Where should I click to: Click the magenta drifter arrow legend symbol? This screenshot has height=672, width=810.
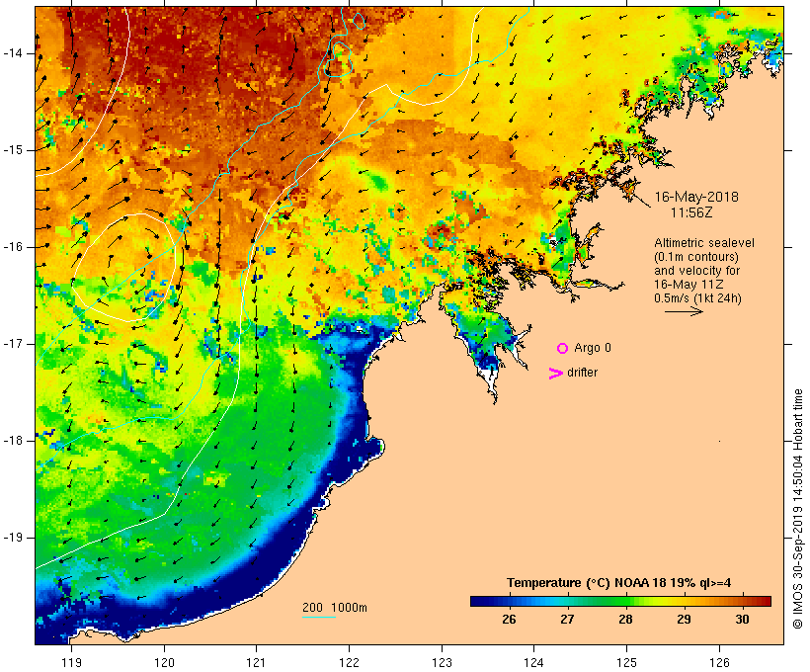556,374
